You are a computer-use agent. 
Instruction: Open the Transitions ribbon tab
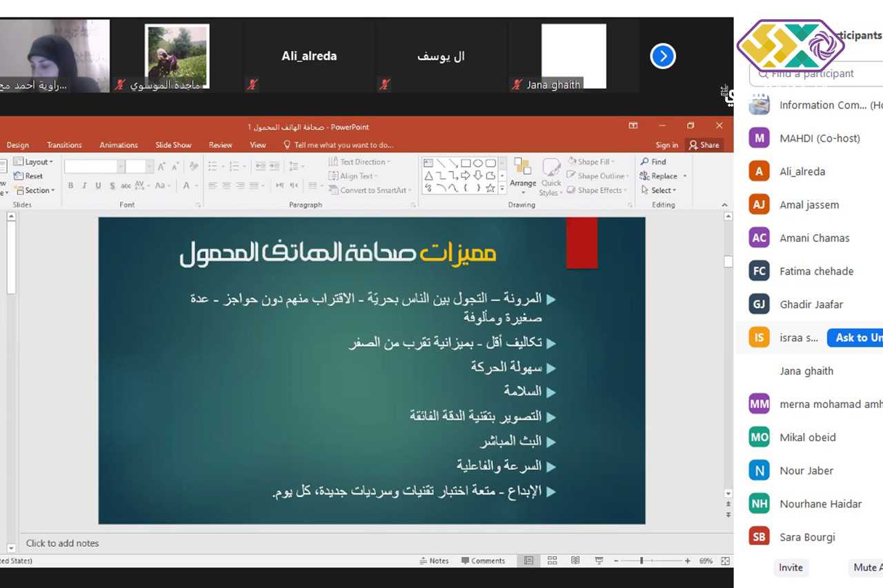64,145
